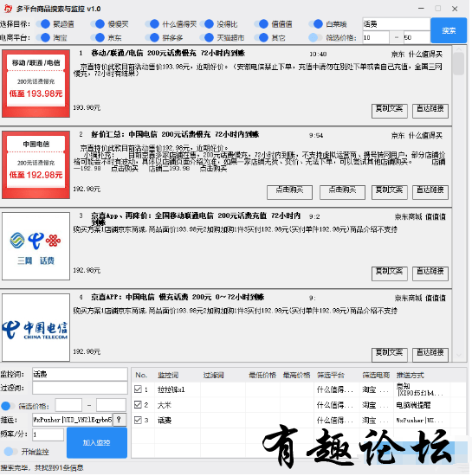Click the 筛选电商 column header
The height and width of the screenshot is (476, 472).
[376, 376]
